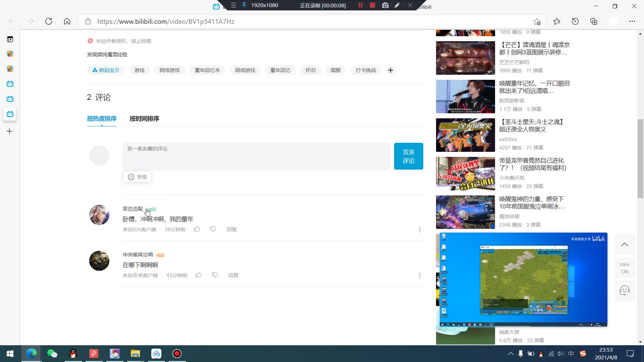Image resolution: width=644 pixels, height=362 pixels.
Task: Reply to the 中央暖风空调 comment
Action: pos(233,275)
